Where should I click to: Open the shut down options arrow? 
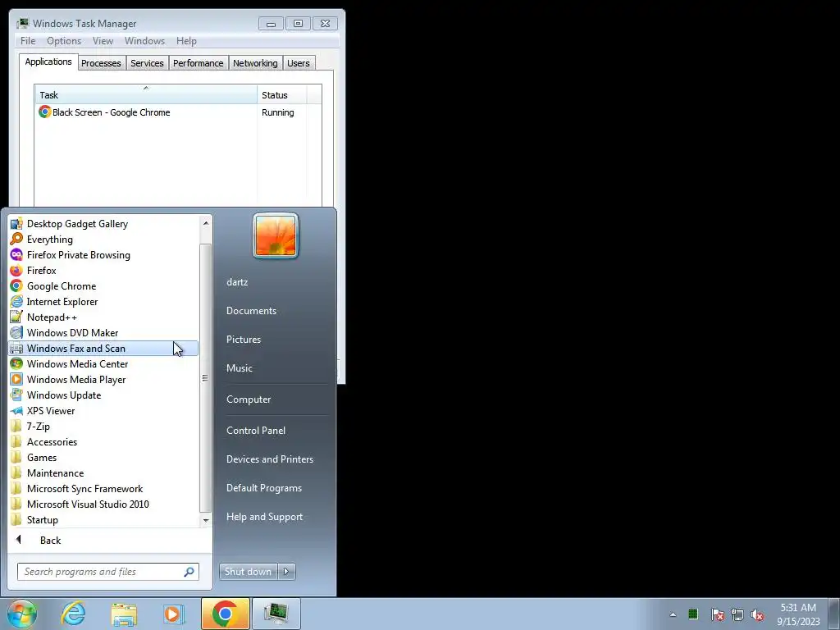(x=286, y=572)
